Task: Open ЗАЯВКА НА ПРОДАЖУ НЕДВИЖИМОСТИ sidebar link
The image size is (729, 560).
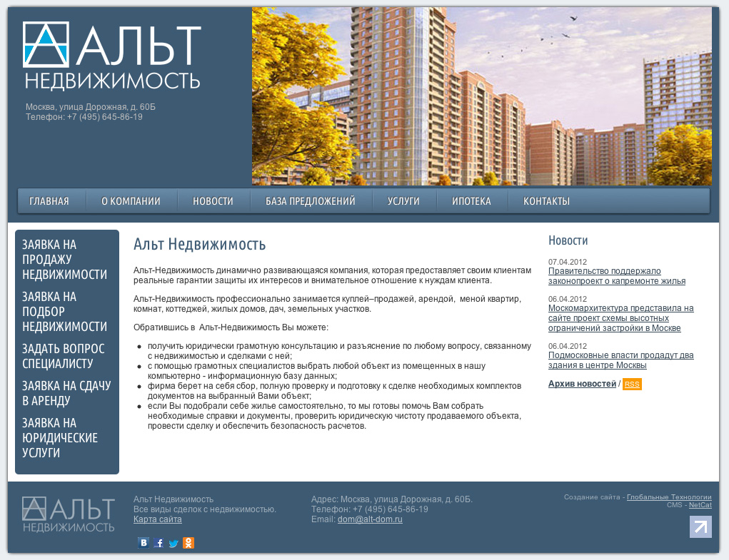Action: click(65, 260)
